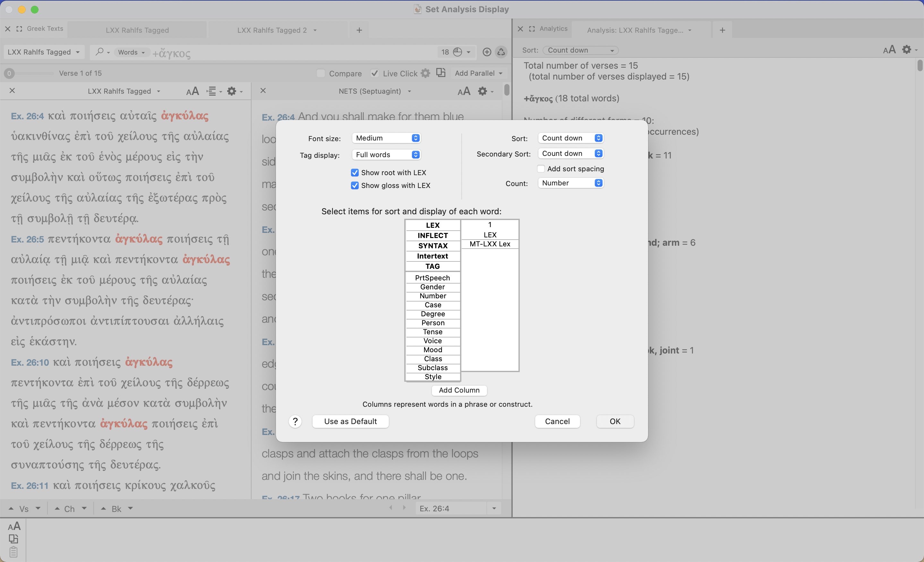Image resolution: width=924 pixels, height=562 pixels.
Task: Click the LXX pane text size AA icon
Action: pos(193,91)
